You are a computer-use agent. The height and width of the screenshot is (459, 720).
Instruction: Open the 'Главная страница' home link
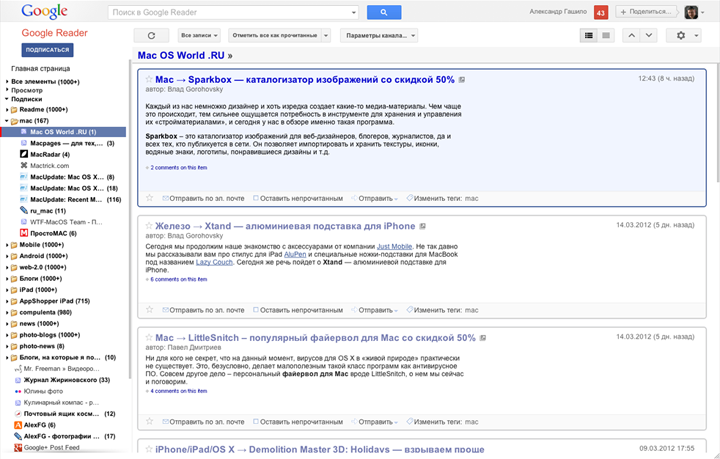pyautogui.click(x=40, y=68)
